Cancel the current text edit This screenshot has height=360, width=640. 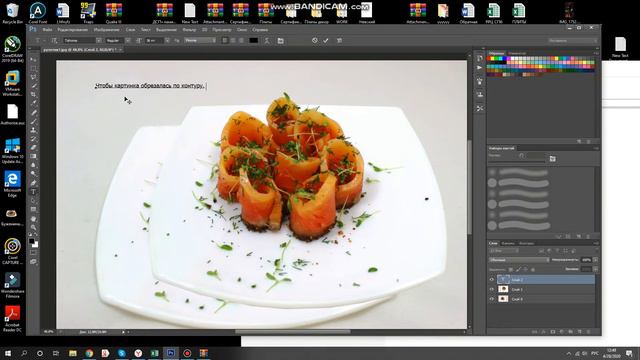coord(315,40)
